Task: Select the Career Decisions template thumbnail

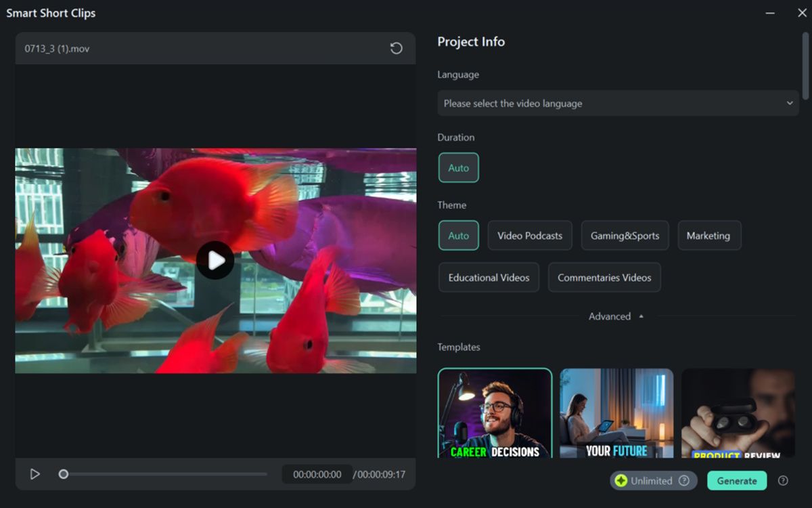Action: pyautogui.click(x=495, y=415)
